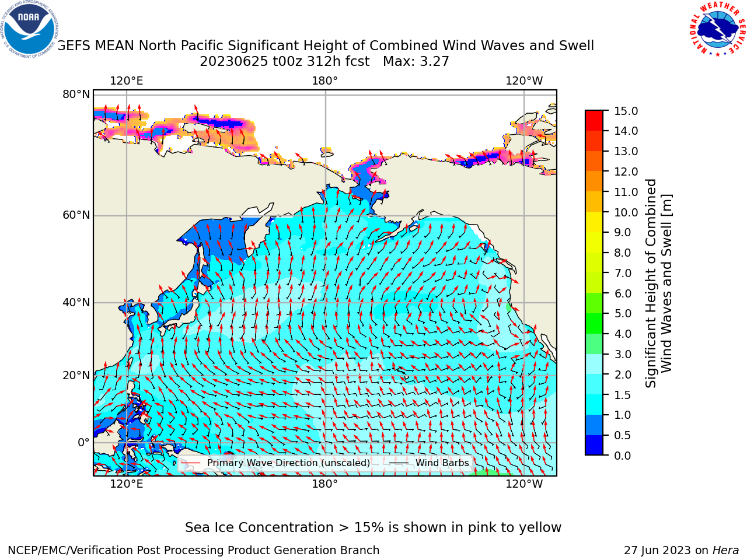Click the top axis label '180°'

point(325,80)
